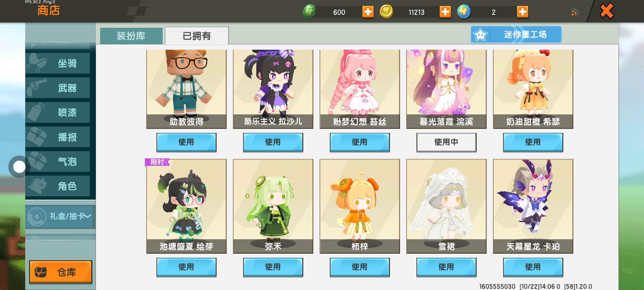Switch to the 装扮库 tab
The width and height of the screenshot is (644, 290).
pyautogui.click(x=131, y=36)
